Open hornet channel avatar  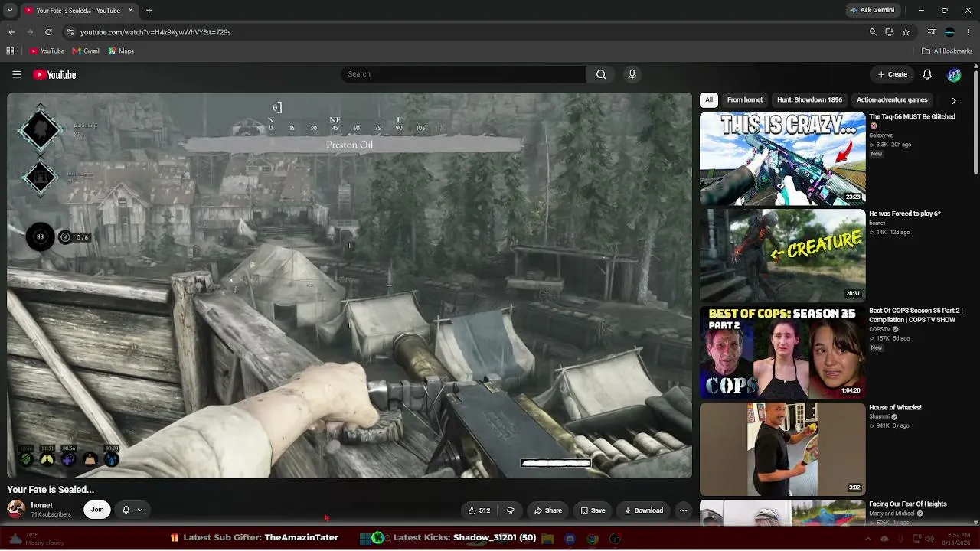point(16,509)
